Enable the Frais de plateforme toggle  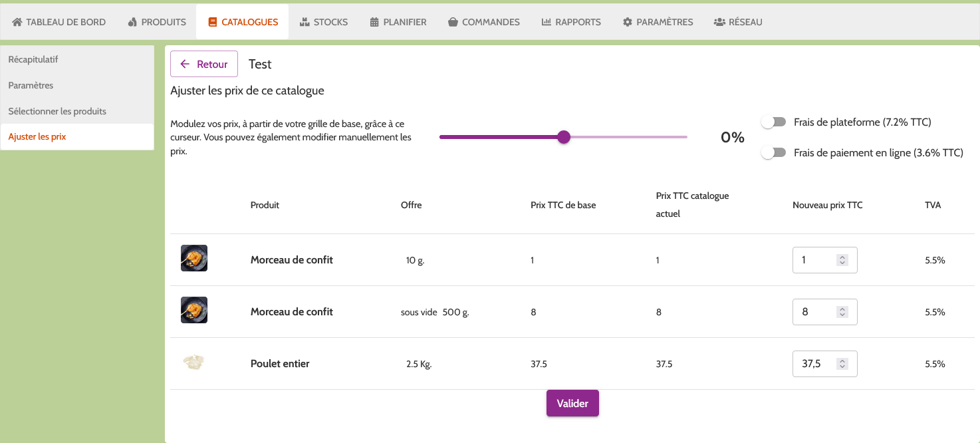pos(774,122)
